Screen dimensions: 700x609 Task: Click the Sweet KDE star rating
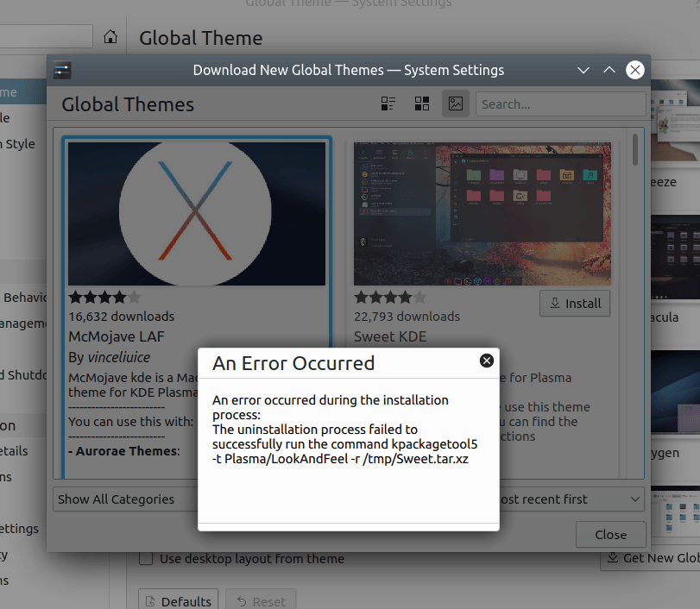tap(389, 298)
